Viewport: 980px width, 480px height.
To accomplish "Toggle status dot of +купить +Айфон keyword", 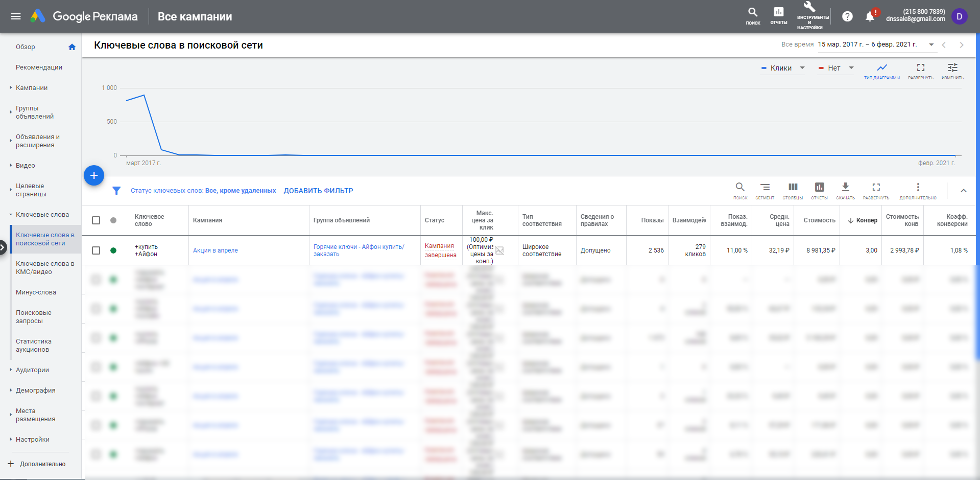I will pos(113,250).
